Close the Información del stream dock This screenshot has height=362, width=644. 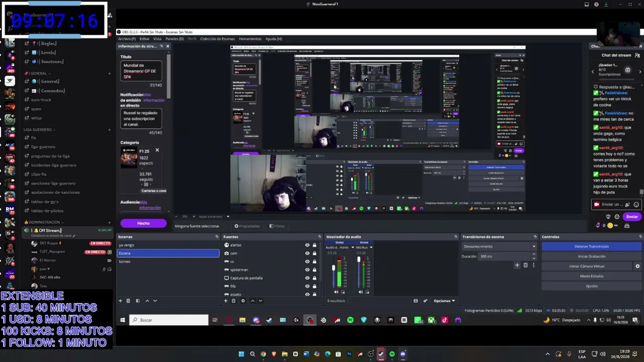168,46
